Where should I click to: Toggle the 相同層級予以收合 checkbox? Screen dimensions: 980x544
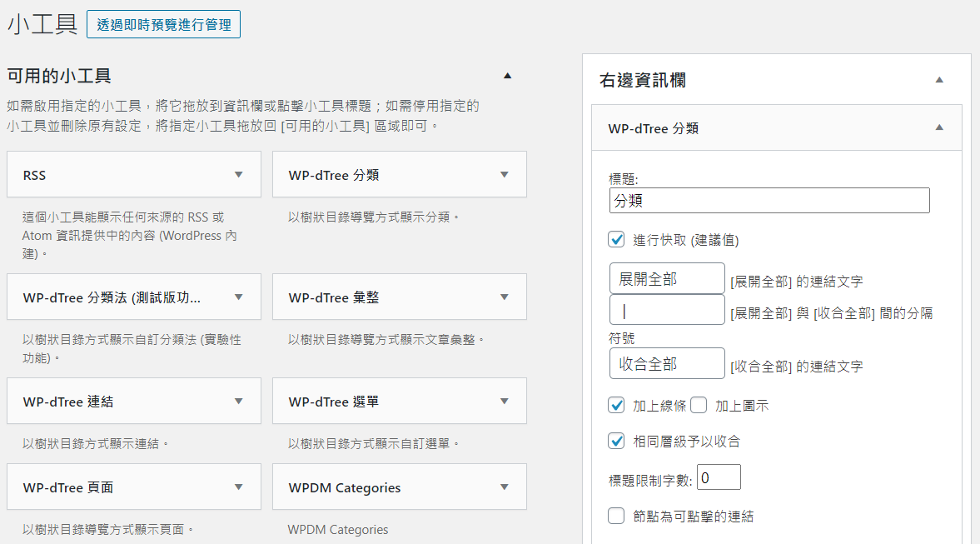pyautogui.click(x=616, y=441)
